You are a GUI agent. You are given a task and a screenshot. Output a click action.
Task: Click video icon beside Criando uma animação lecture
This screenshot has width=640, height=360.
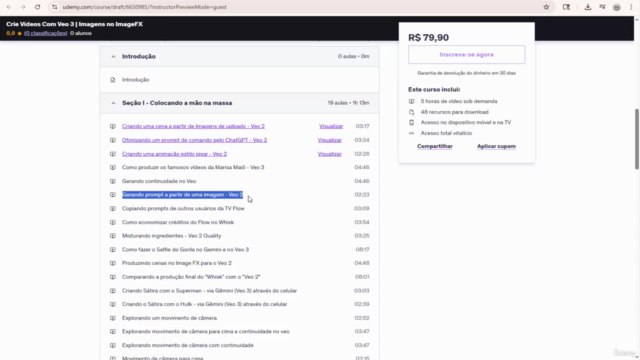tap(113, 154)
